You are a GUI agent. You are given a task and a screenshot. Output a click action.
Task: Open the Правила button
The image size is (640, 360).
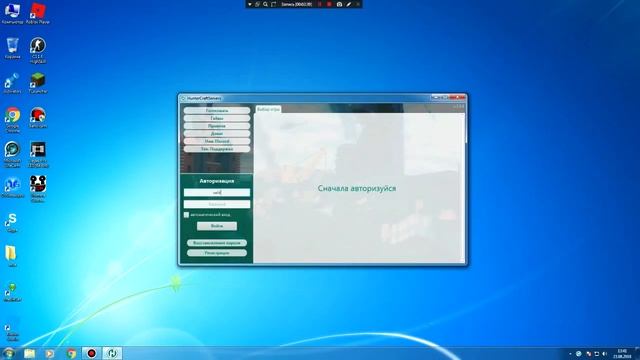(x=217, y=126)
